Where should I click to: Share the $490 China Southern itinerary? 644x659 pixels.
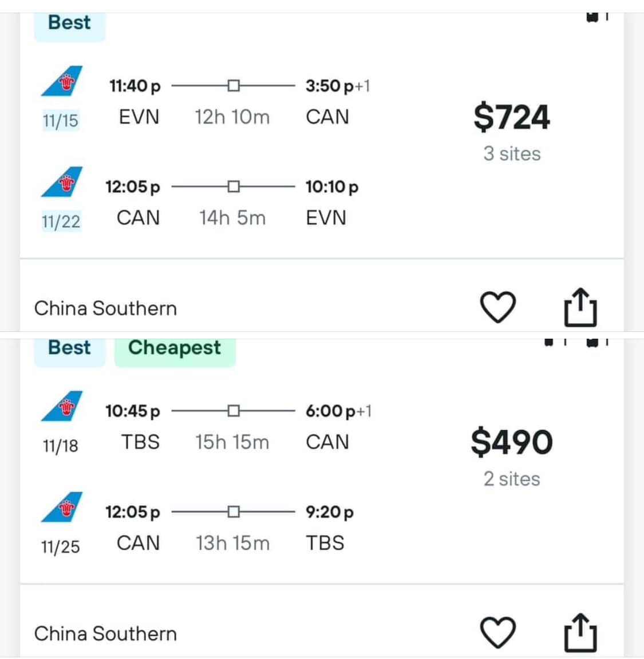tap(580, 633)
